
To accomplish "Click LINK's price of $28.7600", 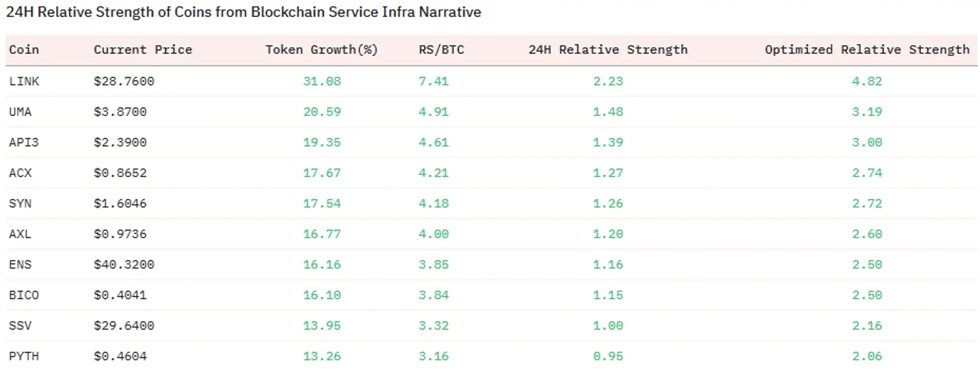I will click(124, 81).
